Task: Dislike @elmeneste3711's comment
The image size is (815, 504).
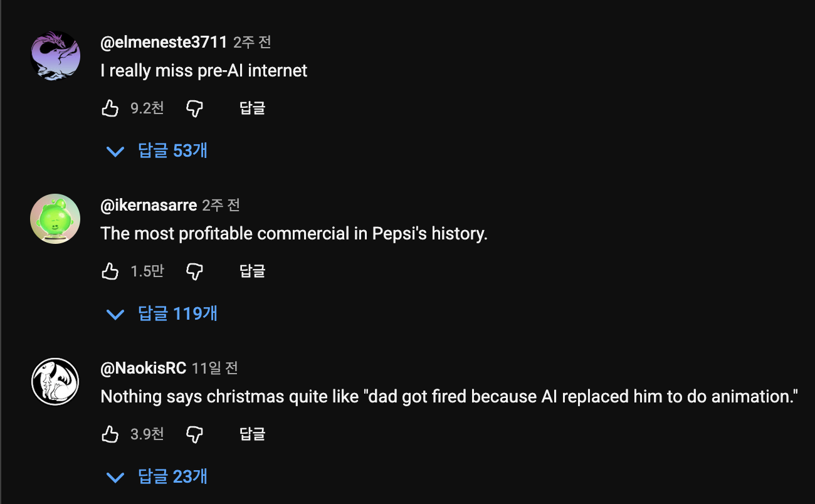Action: point(195,108)
